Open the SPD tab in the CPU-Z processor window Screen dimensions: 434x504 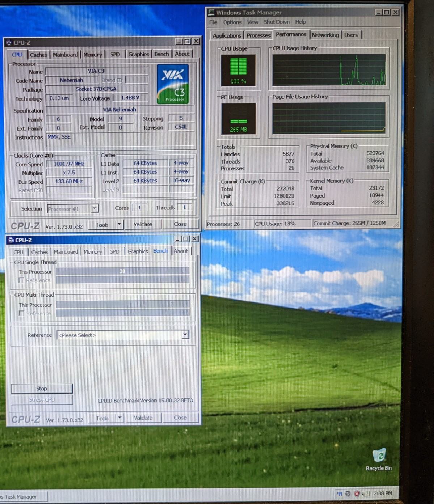[115, 55]
